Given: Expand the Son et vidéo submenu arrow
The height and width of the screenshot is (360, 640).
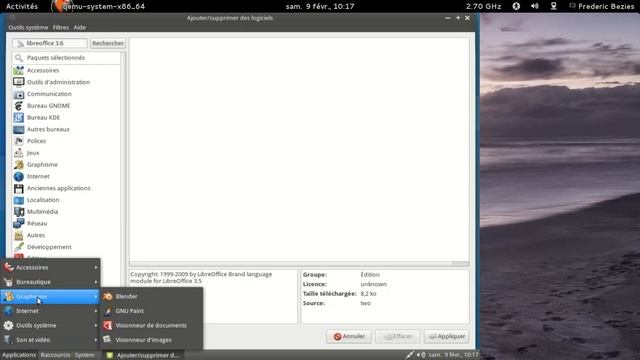Looking at the screenshot, I should 96,340.
